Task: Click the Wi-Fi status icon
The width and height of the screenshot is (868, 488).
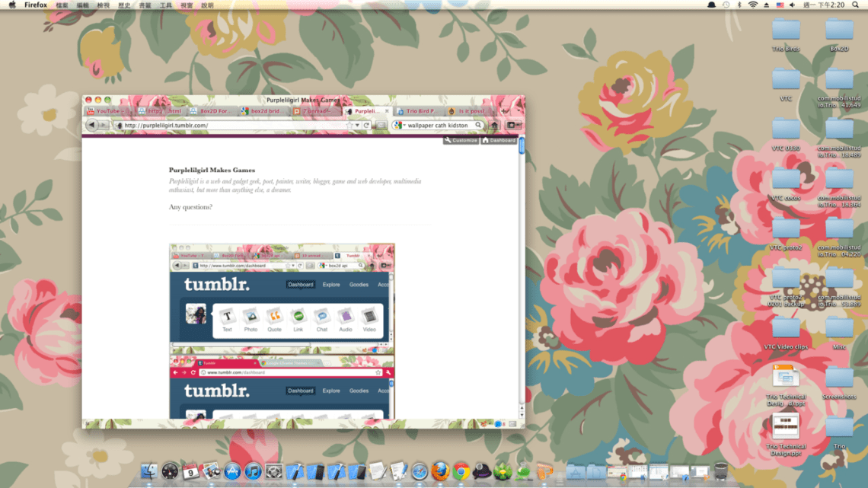Action: [x=752, y=5]
